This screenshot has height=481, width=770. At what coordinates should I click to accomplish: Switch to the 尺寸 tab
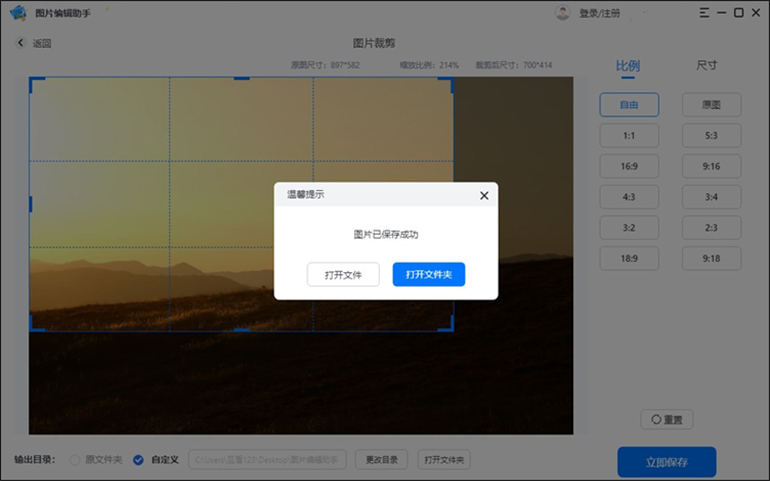click(707, 66)
